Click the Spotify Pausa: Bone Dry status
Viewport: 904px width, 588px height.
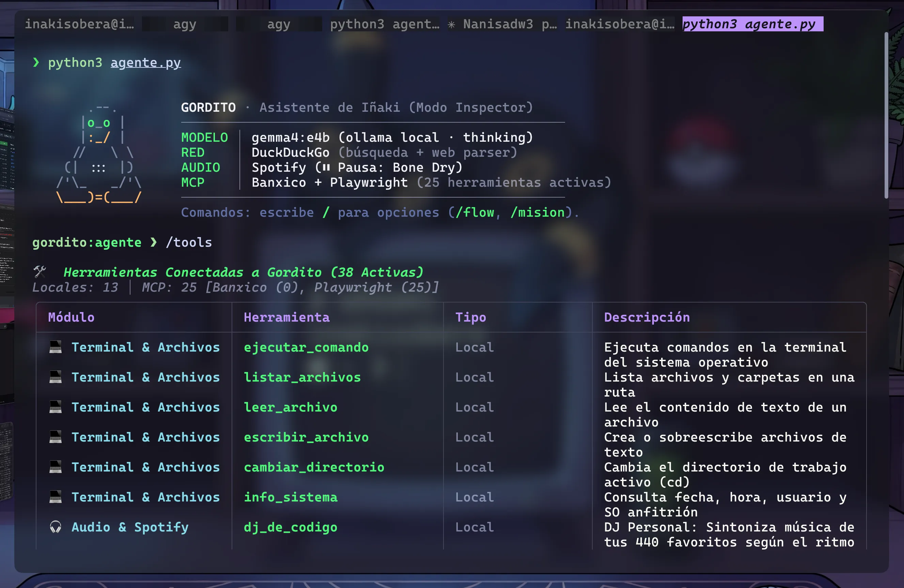point(357,168)
